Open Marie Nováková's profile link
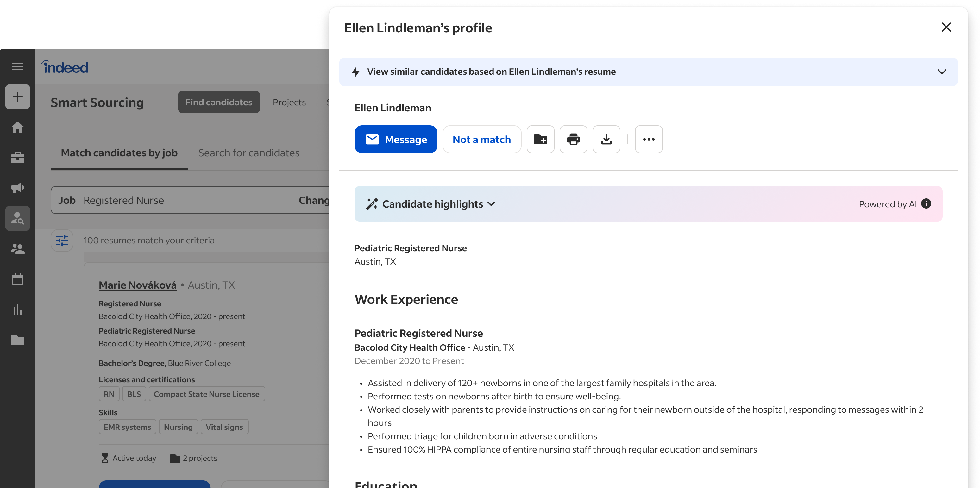 coord(138,285)
